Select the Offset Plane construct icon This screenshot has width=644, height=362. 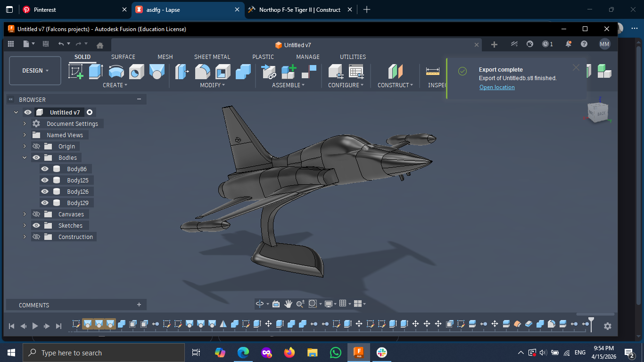[x=395, y=72]
